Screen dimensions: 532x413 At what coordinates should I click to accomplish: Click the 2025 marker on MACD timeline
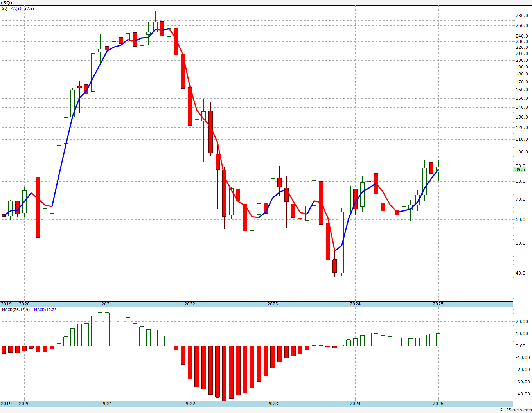click(438, 404)
